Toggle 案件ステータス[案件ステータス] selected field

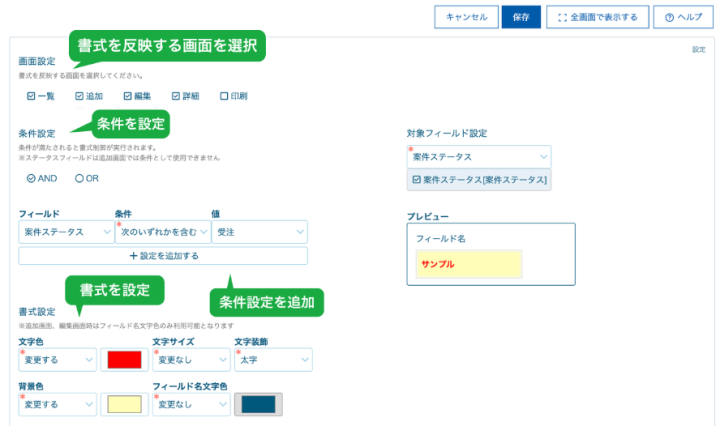point(479,180)
